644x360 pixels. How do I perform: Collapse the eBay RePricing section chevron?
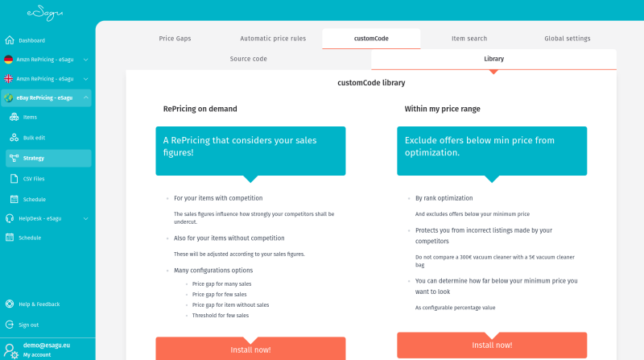pos(85,97)
